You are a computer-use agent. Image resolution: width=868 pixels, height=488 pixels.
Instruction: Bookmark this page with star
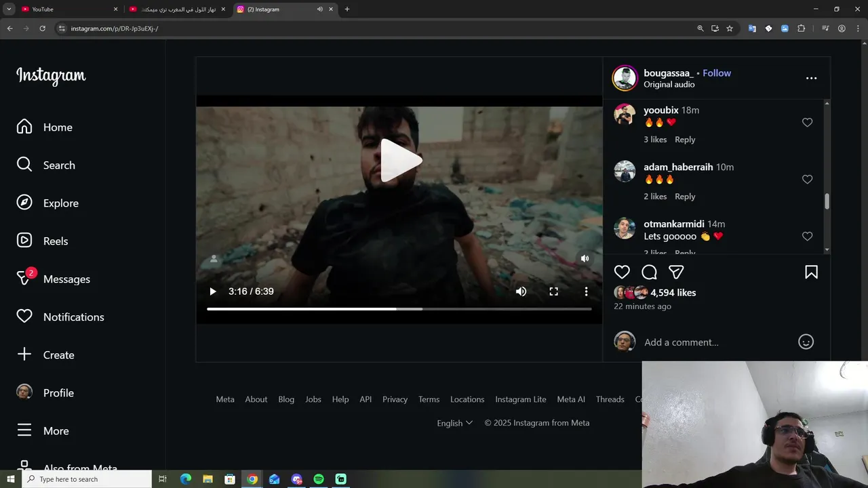730,28
